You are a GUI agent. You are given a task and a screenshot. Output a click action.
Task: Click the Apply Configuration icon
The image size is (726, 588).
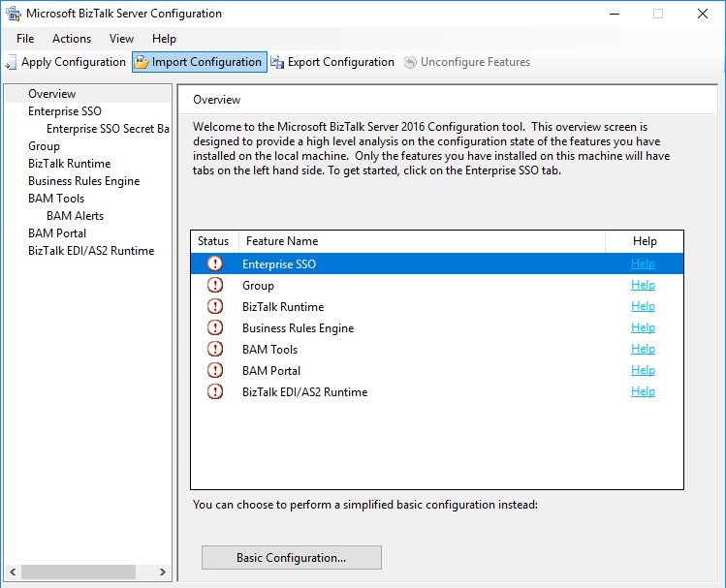[11, 62]
